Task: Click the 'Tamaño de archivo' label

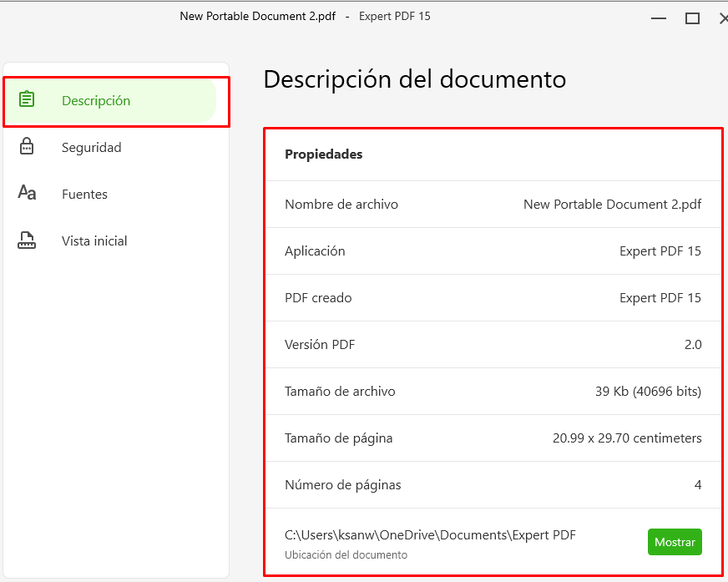Action: (x=340, y=392)
